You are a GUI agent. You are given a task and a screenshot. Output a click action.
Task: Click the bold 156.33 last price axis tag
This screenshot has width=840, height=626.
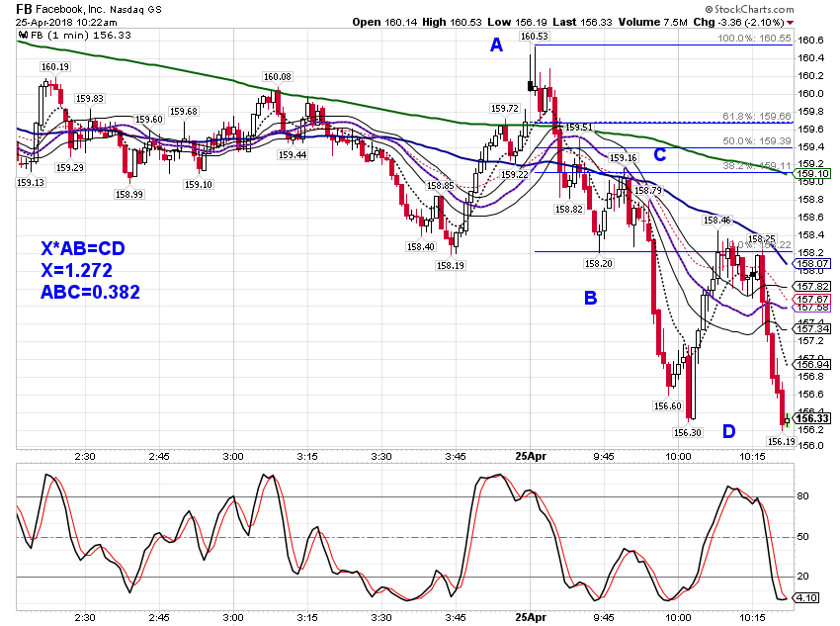point(812,418)
